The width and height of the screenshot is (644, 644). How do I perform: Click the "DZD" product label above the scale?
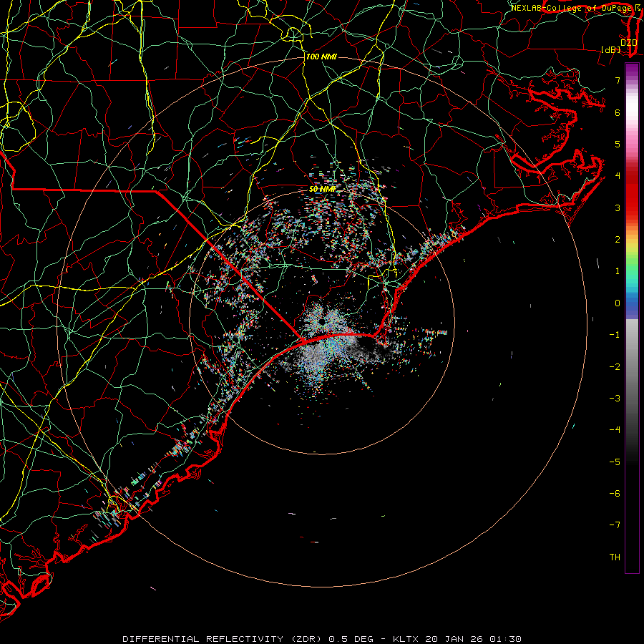coord(628,43)
